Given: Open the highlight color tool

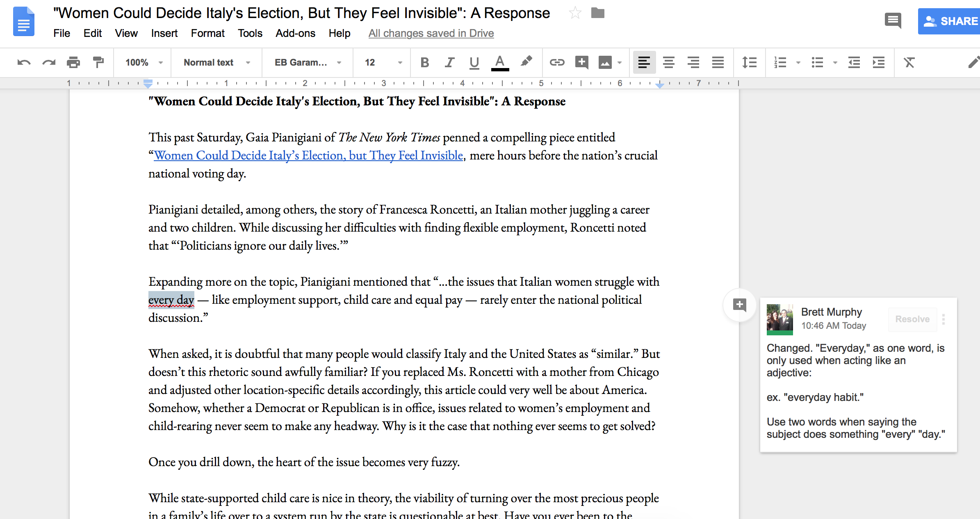Looking at the screenshot, I should pos(526,61).
